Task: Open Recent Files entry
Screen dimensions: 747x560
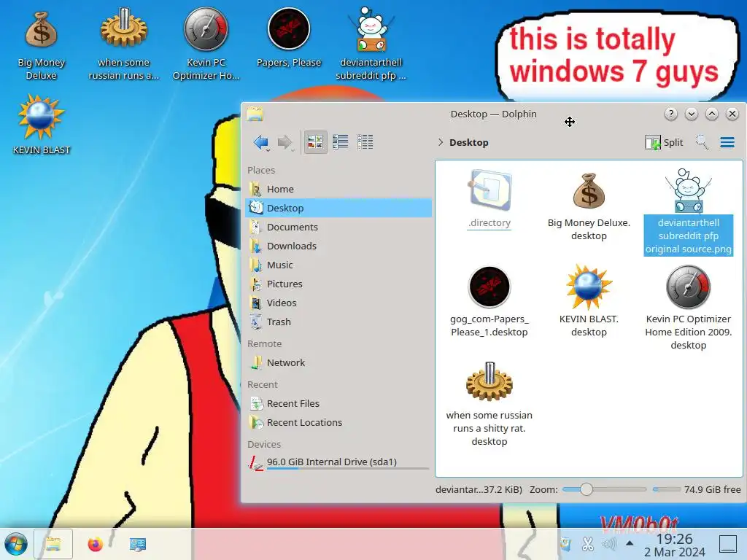Action: point(338,403)
